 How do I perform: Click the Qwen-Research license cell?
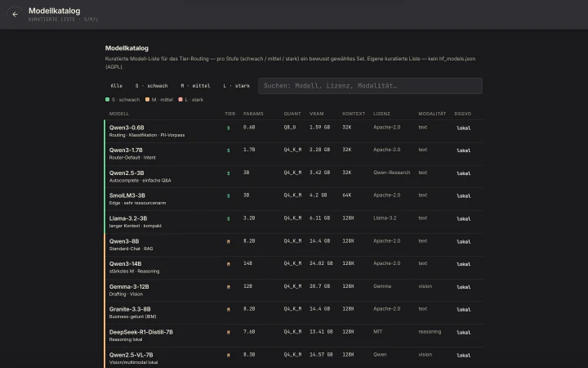click(391, 173)
